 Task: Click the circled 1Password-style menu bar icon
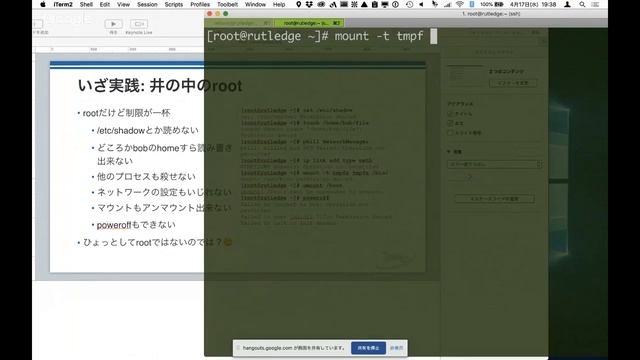396,4
